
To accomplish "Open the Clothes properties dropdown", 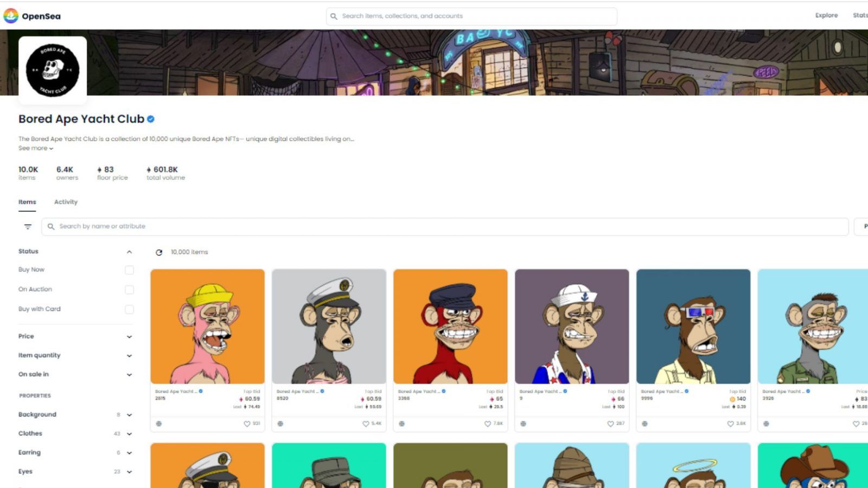I will pyautogui.click(x=129, y=434).
